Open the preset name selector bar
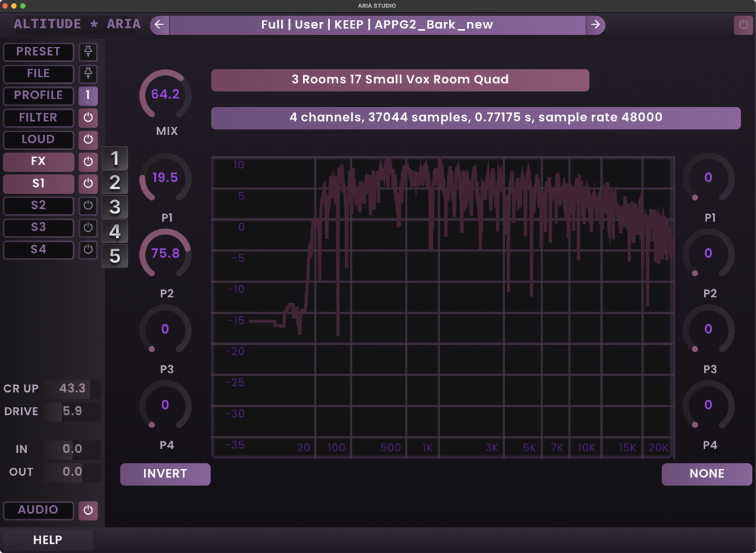Viewport: 756px width, 553px height. pyautogui.click(x=377, y=25)
